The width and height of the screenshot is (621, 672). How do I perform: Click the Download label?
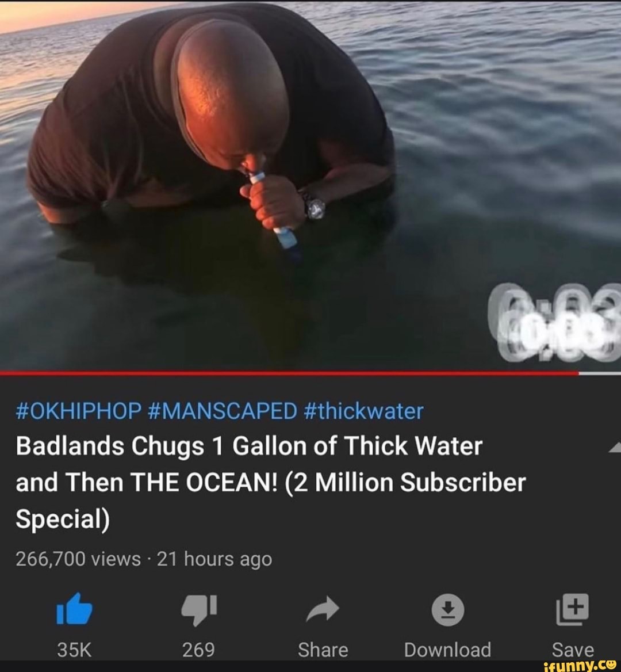coord(447,650)
